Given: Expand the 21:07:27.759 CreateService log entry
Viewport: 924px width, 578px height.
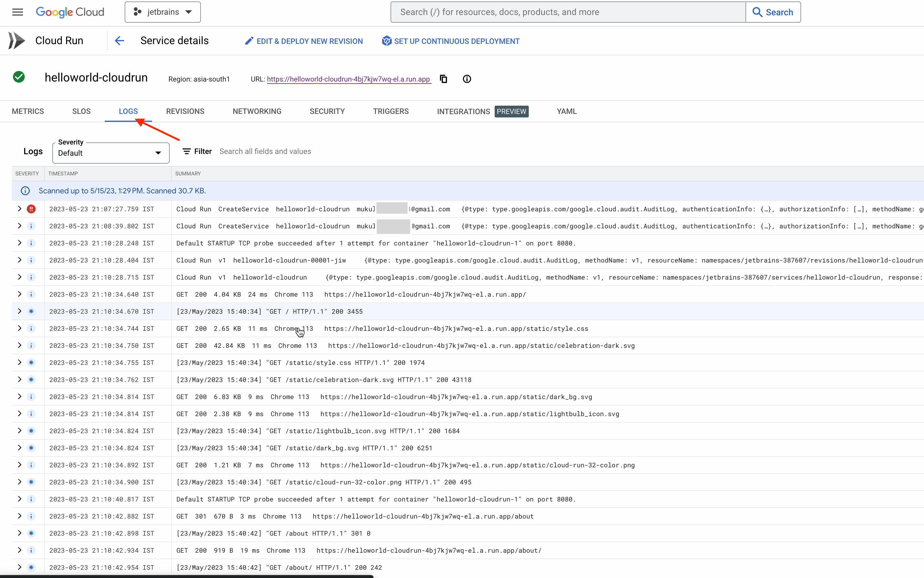Looking at the screenshot, I should [19, 209].
